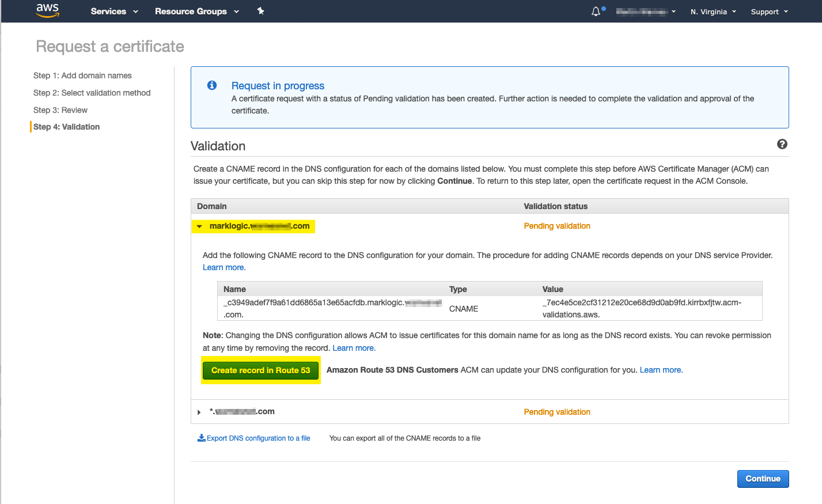This screenshot has width=822, height=504.
Task: Go to Step 2: Select validation method
Action: click(x=92, y=93)
